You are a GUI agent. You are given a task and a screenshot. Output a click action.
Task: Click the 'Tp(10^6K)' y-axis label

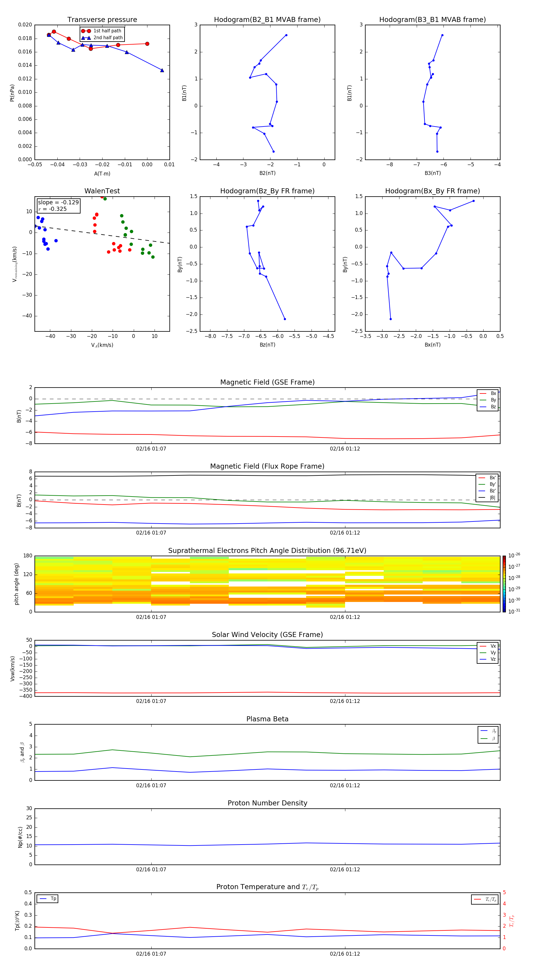17,921
